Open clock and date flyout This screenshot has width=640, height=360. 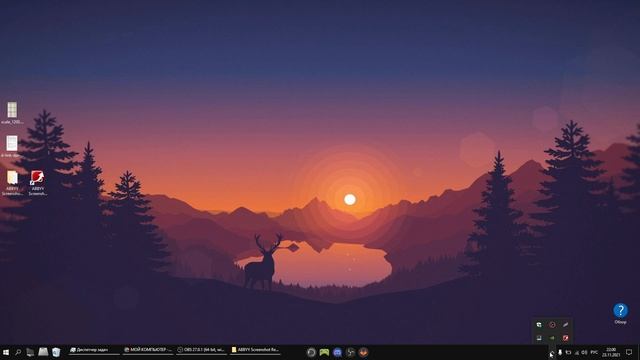click(611, 352)
